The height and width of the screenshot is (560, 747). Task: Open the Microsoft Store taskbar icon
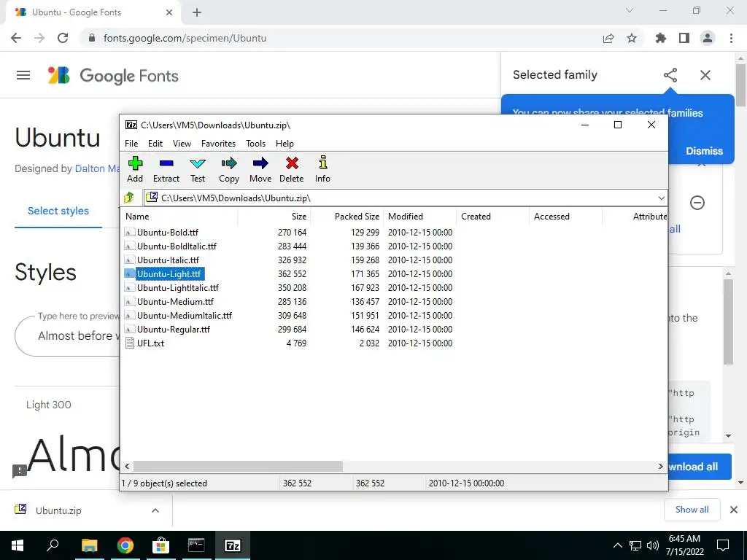160,545
